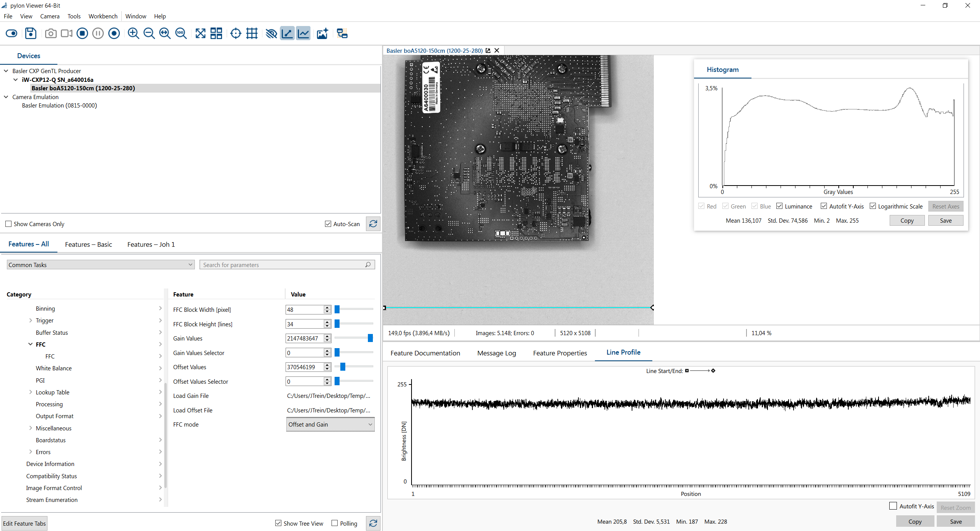The image size is (980, 531).
Task: Open the Common Tasks dropdown
Action: point(101,265)
